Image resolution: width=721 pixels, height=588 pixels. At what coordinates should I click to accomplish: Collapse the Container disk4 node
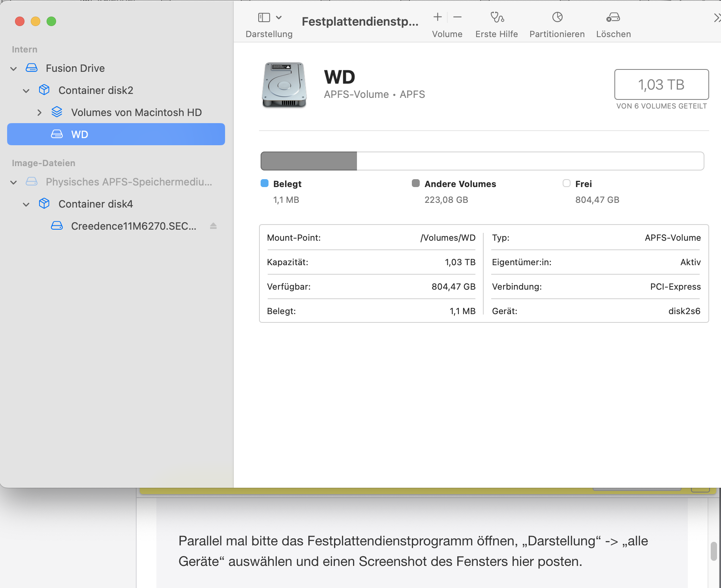point(26,204)
